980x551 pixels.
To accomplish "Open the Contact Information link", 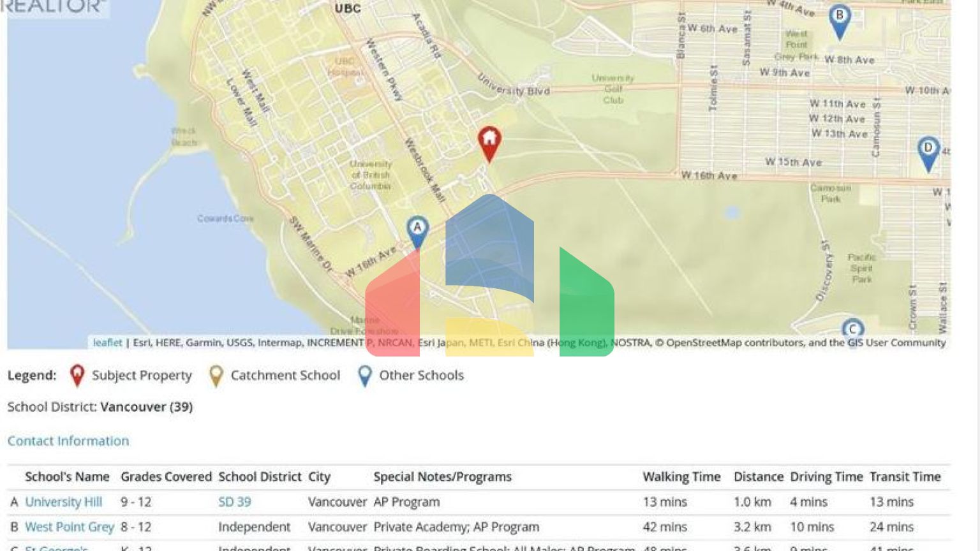I will pos(68,441).
